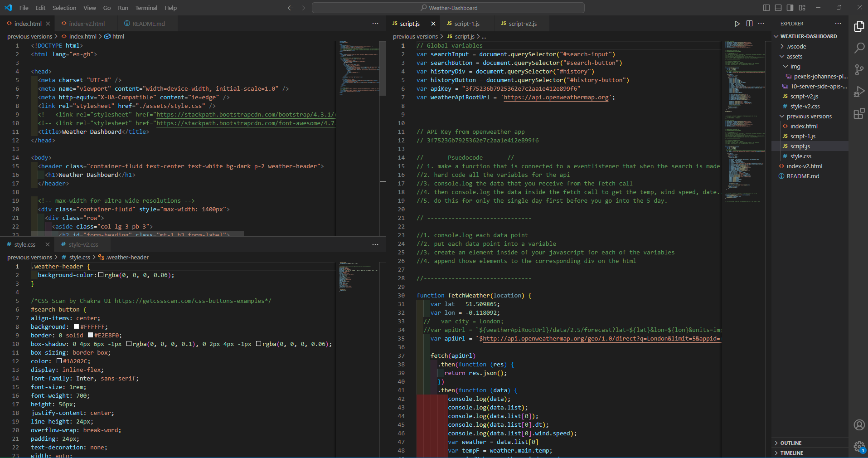Screen dimensions: 868x458
Task: Open the Terminal menu
Action: click(x=146, y=8)
